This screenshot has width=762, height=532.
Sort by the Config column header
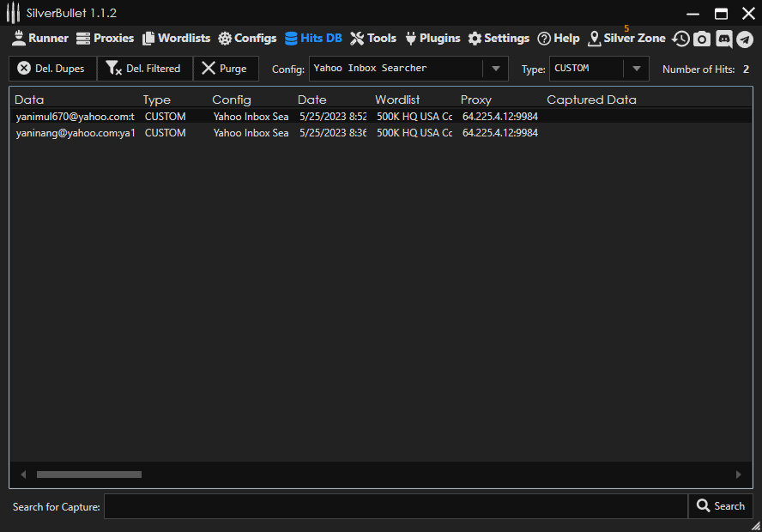point(232,100)
